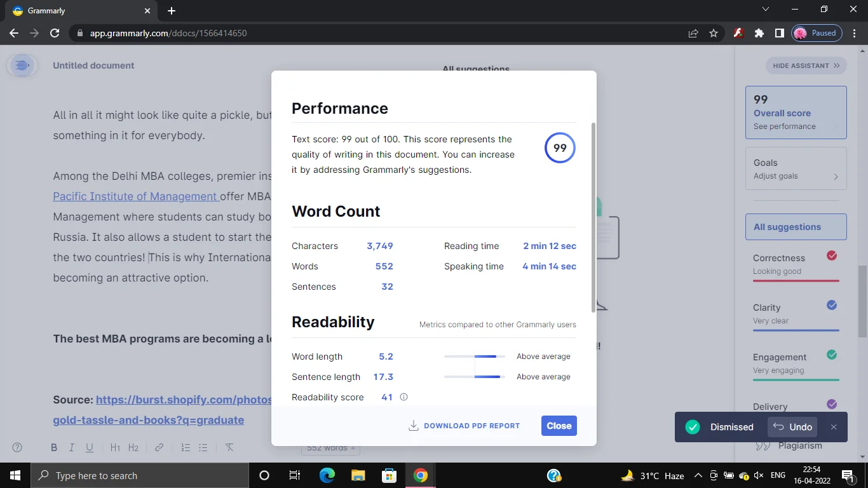Insert link using the link icon
The width and height of the screenshot is (868, 488).
coord(159,448)
